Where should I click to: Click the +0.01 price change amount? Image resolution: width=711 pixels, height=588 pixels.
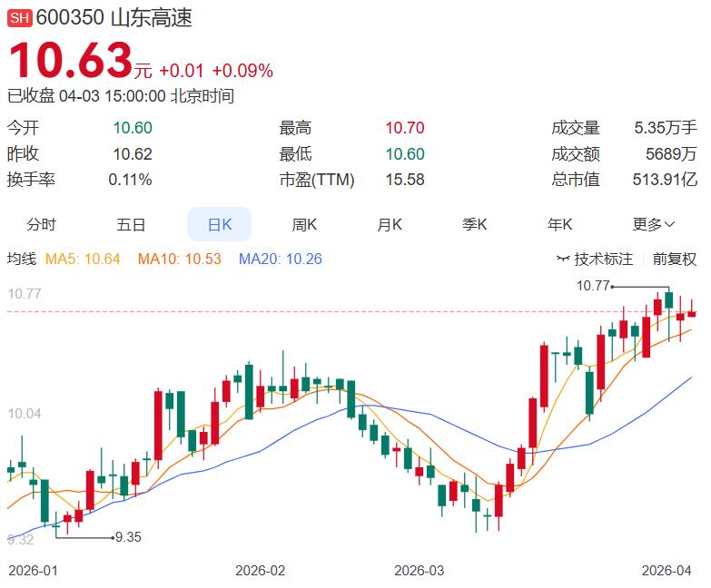(182, 71)
